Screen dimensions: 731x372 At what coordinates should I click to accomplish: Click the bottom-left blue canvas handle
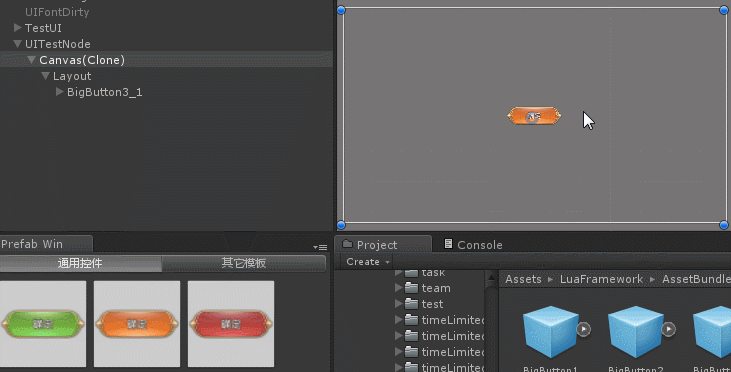[x=341, y=225]
